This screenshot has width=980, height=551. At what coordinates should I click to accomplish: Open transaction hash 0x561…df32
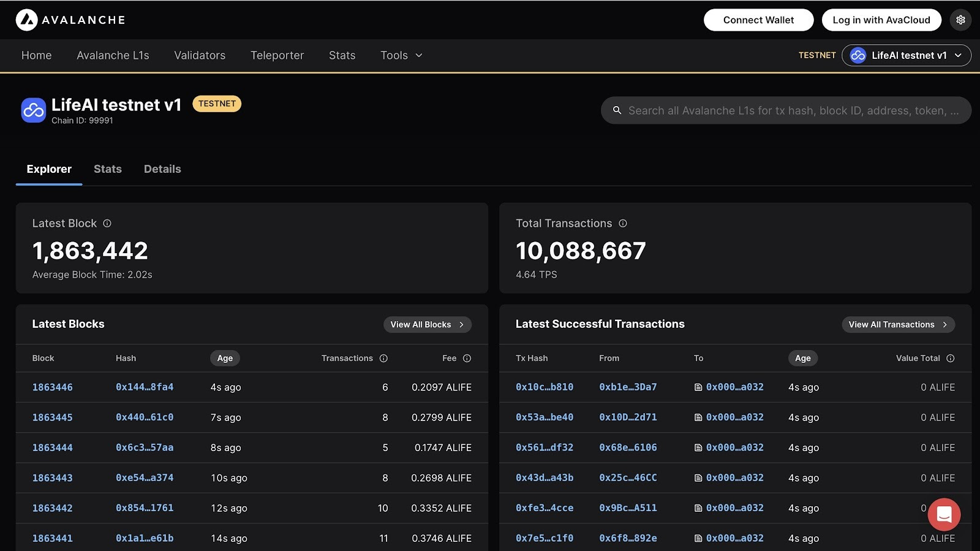point(545,447)
